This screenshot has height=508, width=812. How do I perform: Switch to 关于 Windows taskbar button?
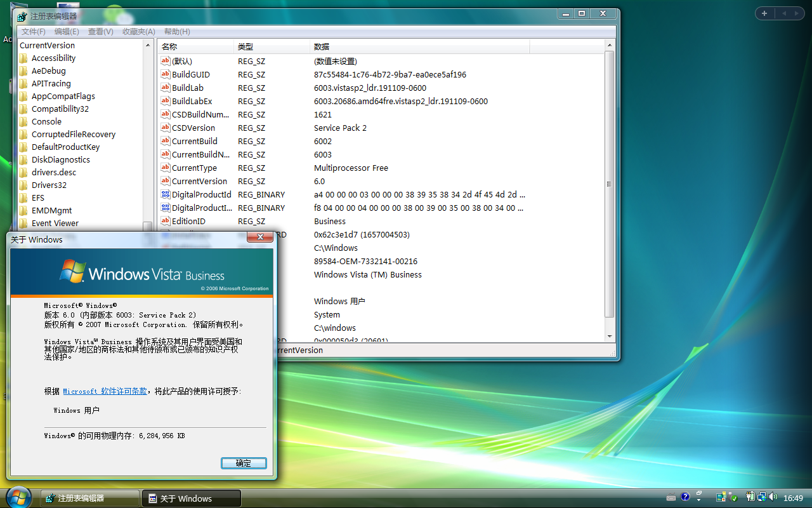[x=192, y=498]
